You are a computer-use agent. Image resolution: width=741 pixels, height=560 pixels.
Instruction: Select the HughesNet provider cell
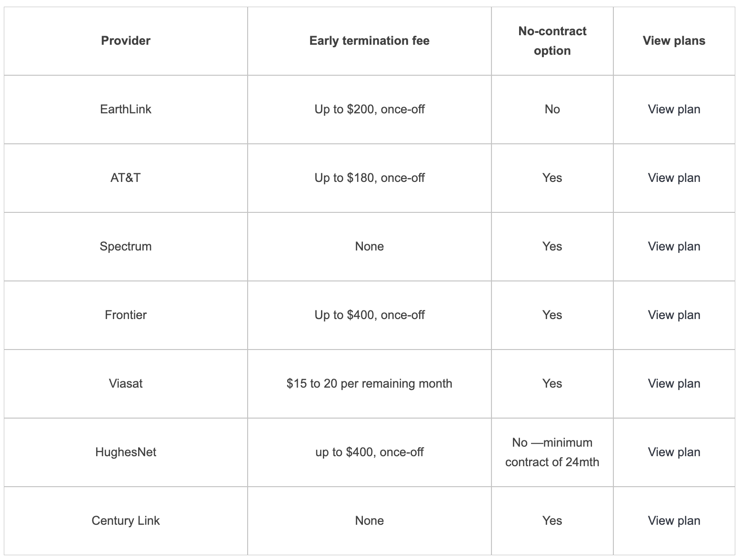click(126, 452)
